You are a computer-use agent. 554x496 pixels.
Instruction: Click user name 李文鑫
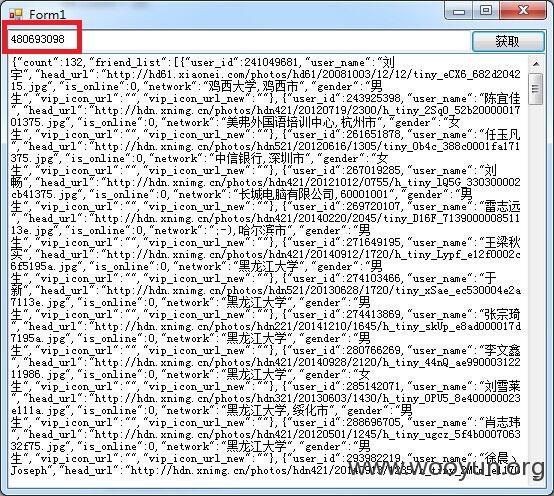coord(502,350)
